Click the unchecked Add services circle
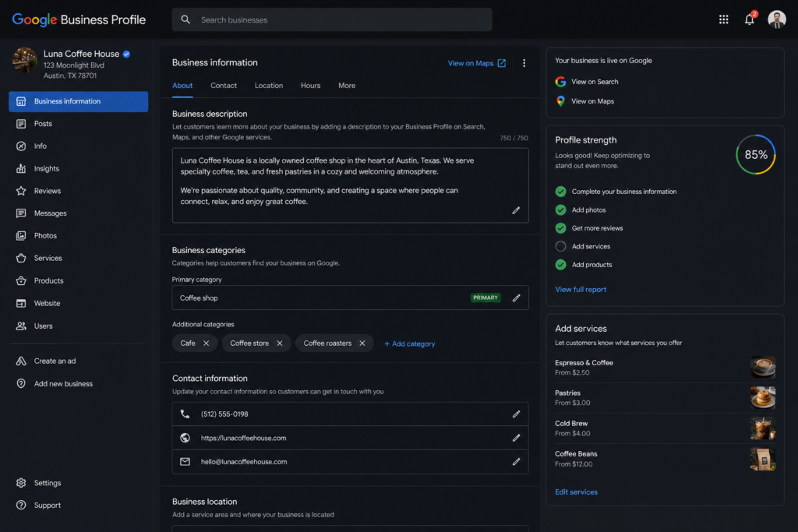The height and width of the screenshot is (532, 798). click(560, 247)
